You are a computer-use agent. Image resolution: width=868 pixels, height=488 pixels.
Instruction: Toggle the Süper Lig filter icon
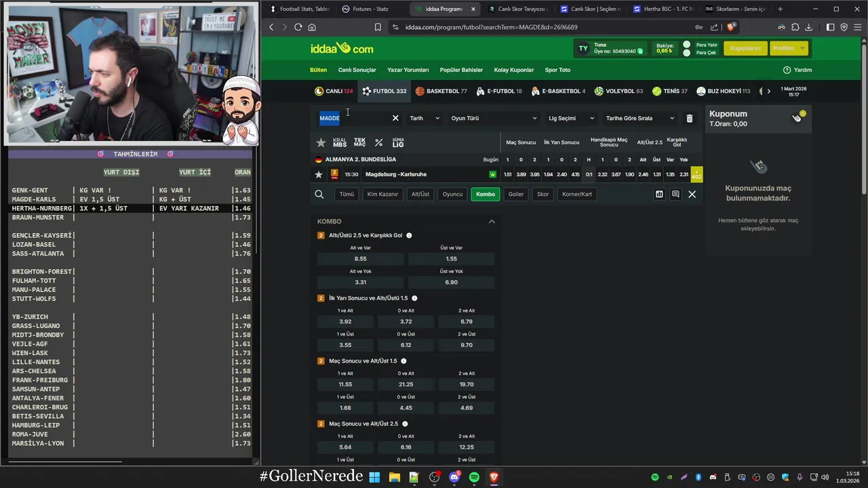click(398, 142)
